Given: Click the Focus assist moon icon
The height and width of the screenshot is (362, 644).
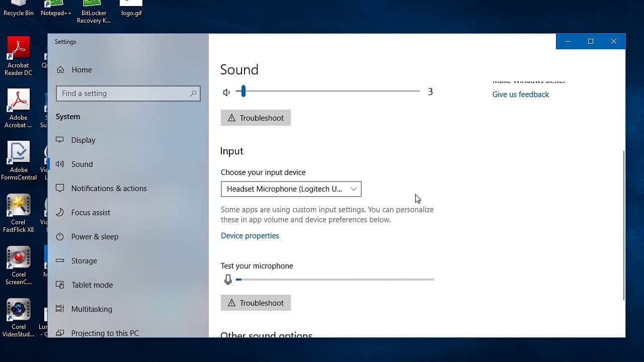Looking at the screenshot, I should (60, 212).
